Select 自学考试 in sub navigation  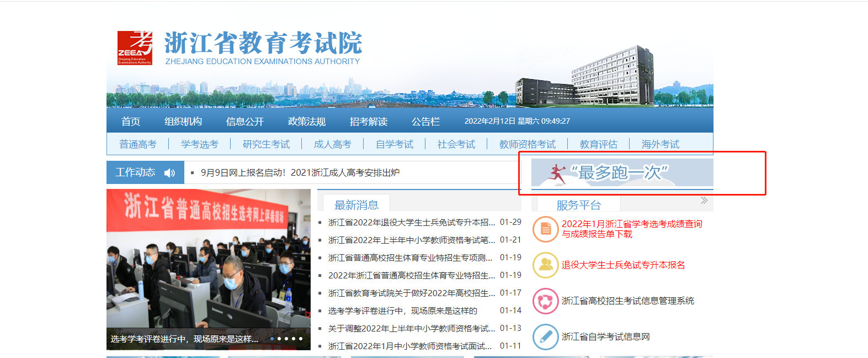click(395, 144)
